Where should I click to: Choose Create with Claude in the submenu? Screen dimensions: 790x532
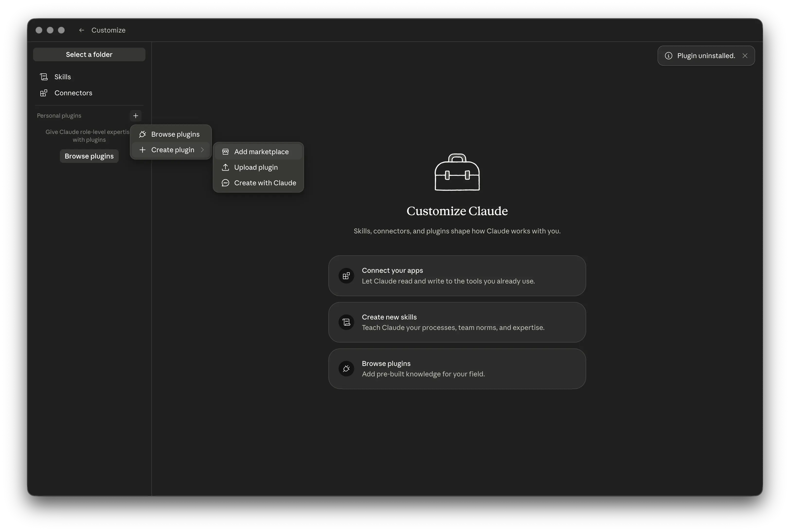[x=258, y=183]
